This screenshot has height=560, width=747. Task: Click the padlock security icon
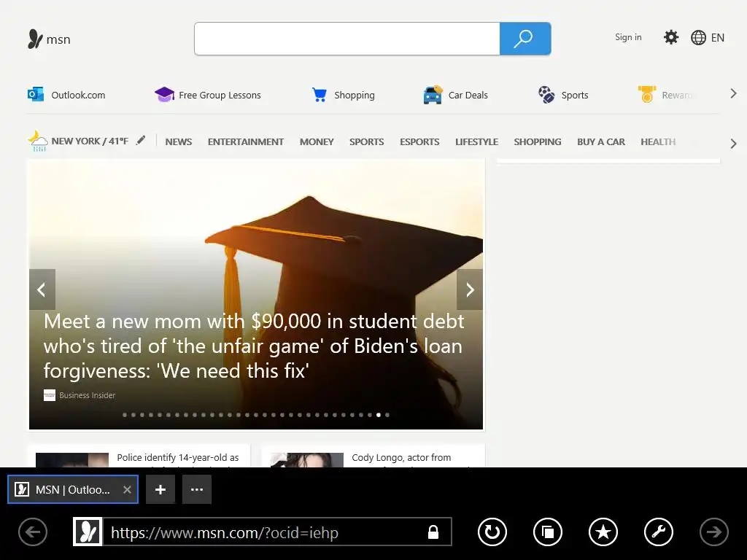pyautogui.click(x=433, y=532)
